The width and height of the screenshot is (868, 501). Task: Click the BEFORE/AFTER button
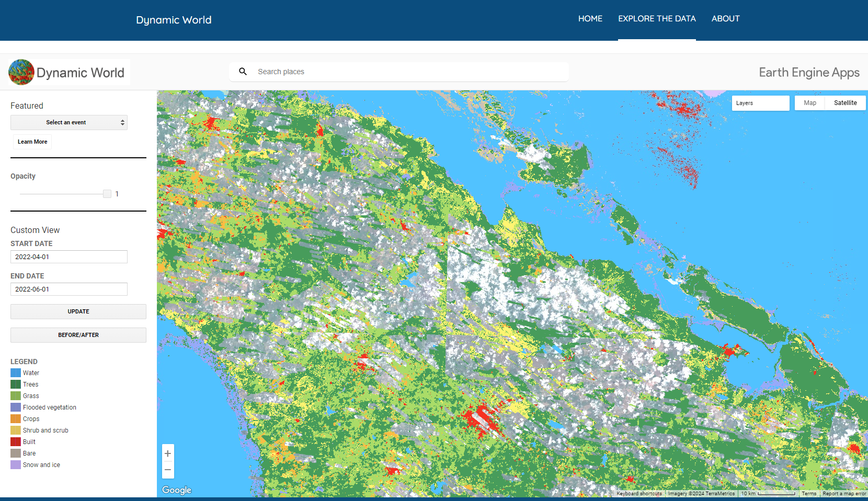[x=78, y=335]
